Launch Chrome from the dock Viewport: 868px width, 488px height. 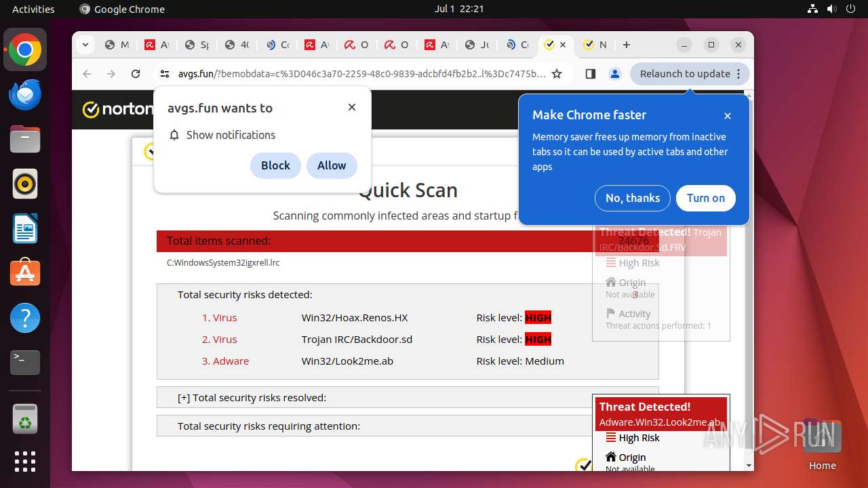point(25,50)
